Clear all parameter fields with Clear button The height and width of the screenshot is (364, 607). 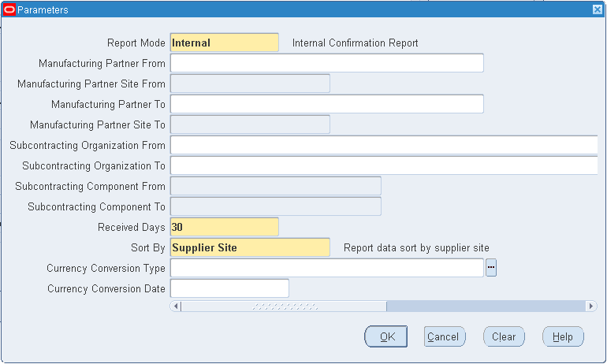(504, 336)
